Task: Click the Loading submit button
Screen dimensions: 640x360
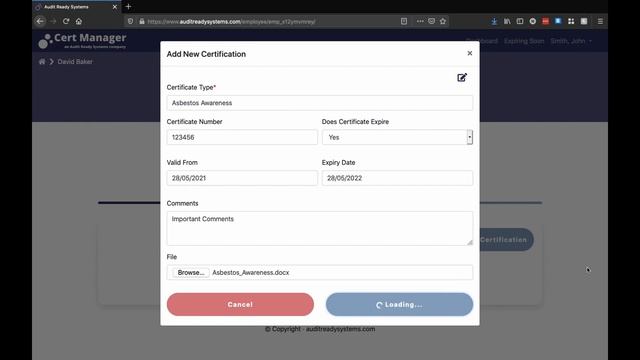Action: coord(399,304)
